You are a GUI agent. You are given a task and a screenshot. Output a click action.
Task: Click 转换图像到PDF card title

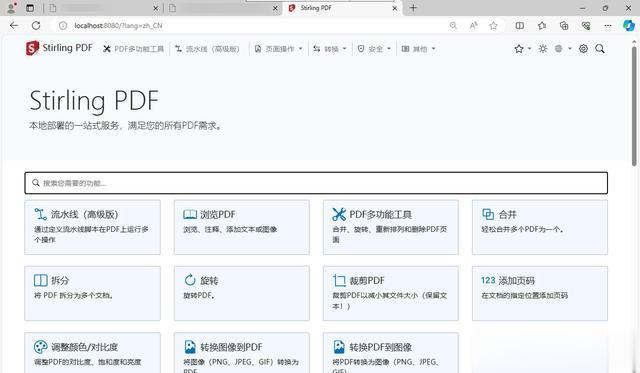(x=231, y=347)
